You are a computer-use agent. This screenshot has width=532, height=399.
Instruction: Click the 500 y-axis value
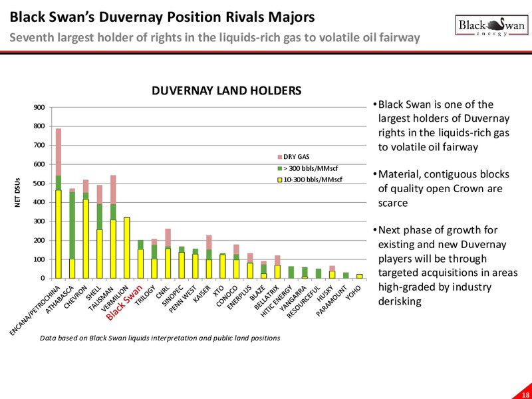pos(39,184)
